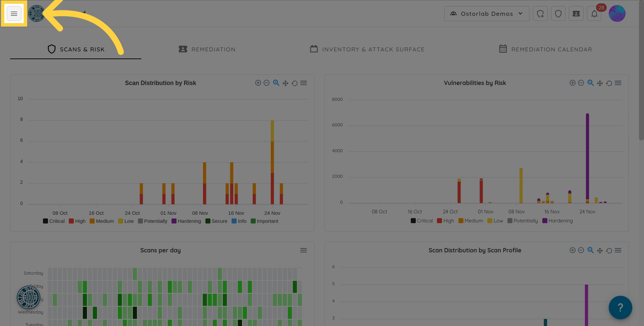Open the user profile avatar
Screen dimensions: 644x326
(617, 14)
